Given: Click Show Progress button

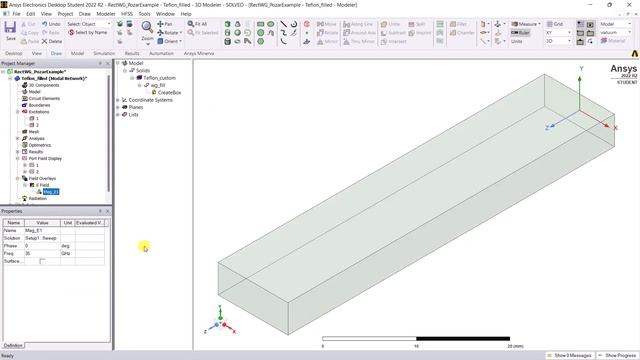Looking at the screenshot, I should 618,356.
